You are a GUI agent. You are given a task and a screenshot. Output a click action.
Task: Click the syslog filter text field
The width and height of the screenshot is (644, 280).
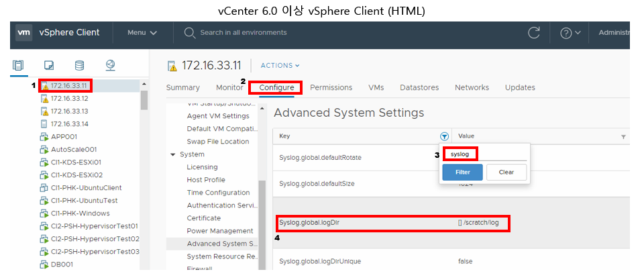(484, 154)
